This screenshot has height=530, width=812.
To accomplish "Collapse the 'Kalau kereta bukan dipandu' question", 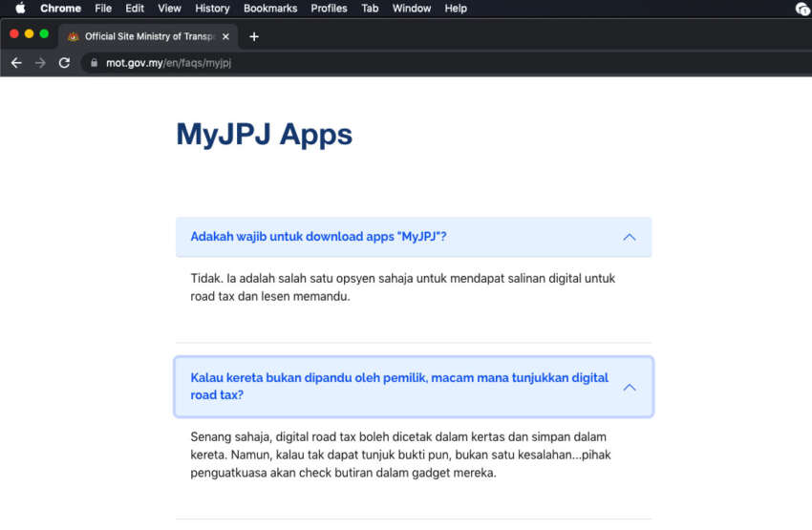I will point(414,387).
